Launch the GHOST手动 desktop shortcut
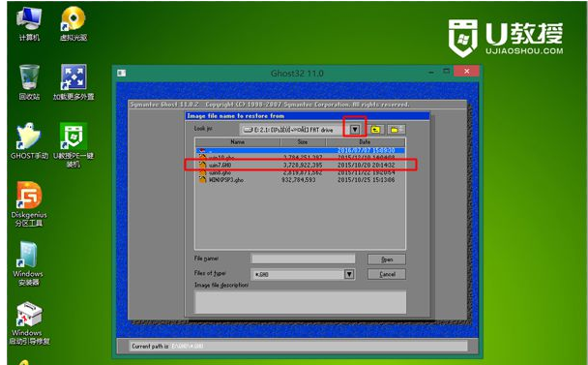The height and width of the screenshot is (365, 588). [29, 140]
